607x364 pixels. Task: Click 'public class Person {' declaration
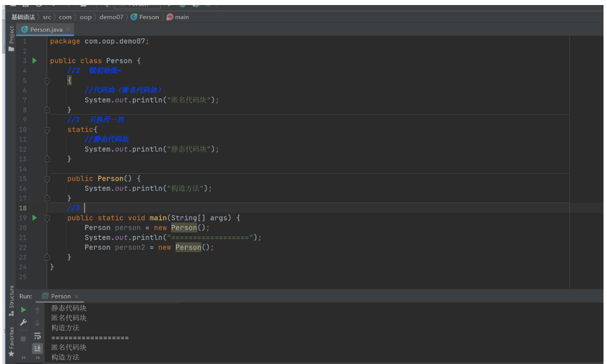[95, 61]
